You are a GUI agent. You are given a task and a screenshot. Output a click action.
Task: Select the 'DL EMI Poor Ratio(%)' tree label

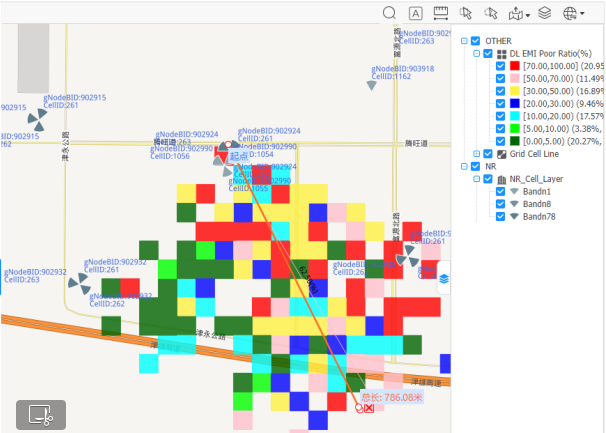(551, 54)
